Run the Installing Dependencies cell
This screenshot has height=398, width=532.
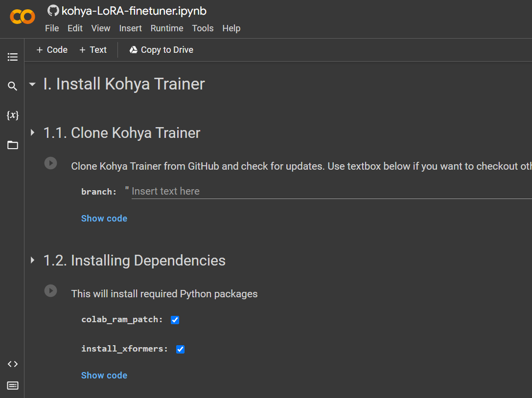tap(50, 290)
